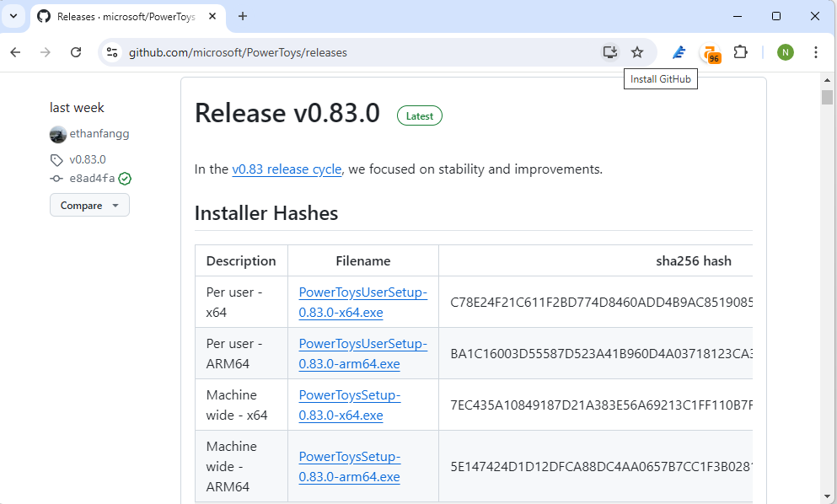
Task: Click the scrollbar up arrow
Action: coord(828,80)
